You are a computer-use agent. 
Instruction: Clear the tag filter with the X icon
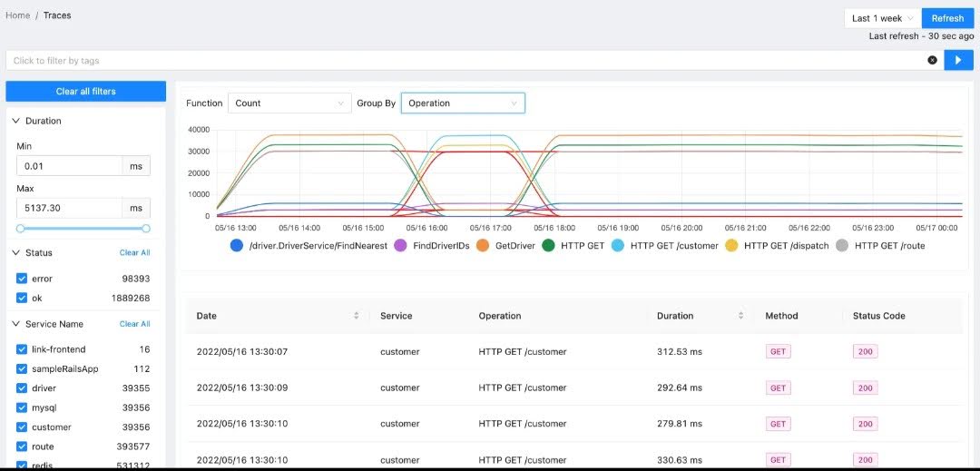(932, 60)
